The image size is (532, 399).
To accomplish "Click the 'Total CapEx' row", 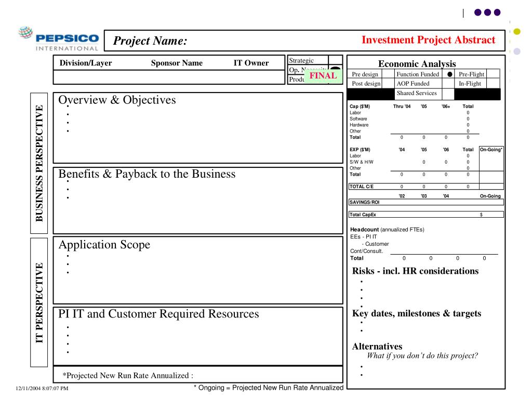I will tap(426, 215).
